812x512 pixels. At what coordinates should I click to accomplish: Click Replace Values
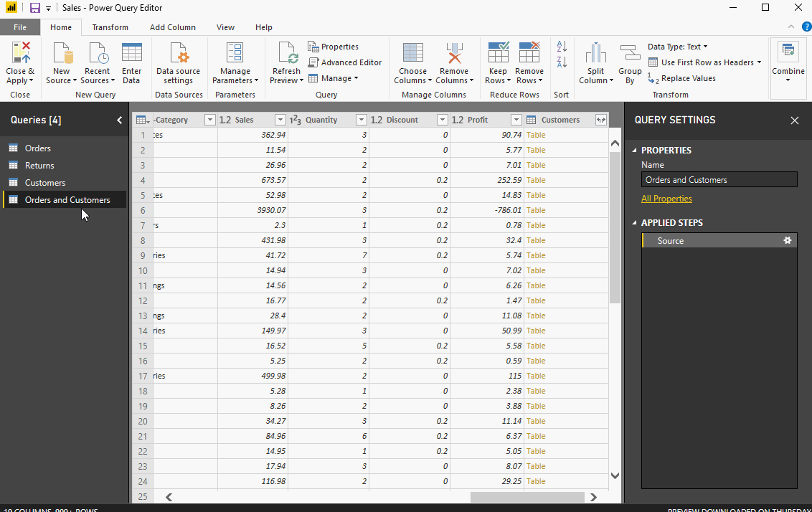tap(682, 79)
